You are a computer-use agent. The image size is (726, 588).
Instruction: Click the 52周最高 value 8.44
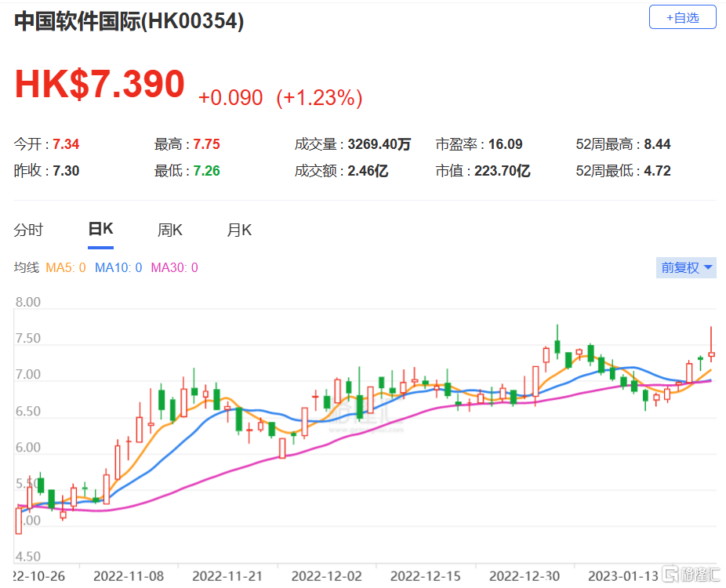[x=657, y=144]
